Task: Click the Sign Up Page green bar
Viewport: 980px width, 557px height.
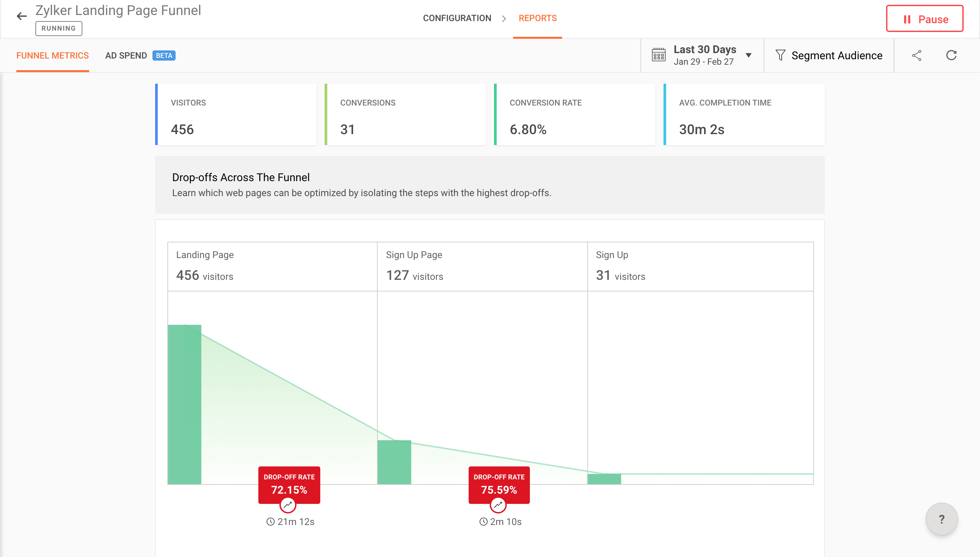Action: click(x=394, y=462)
